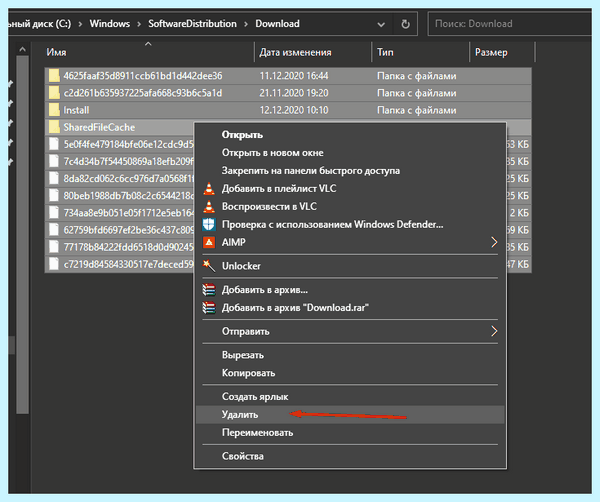Expand the AIMP submenu arrow

point(494,242)
